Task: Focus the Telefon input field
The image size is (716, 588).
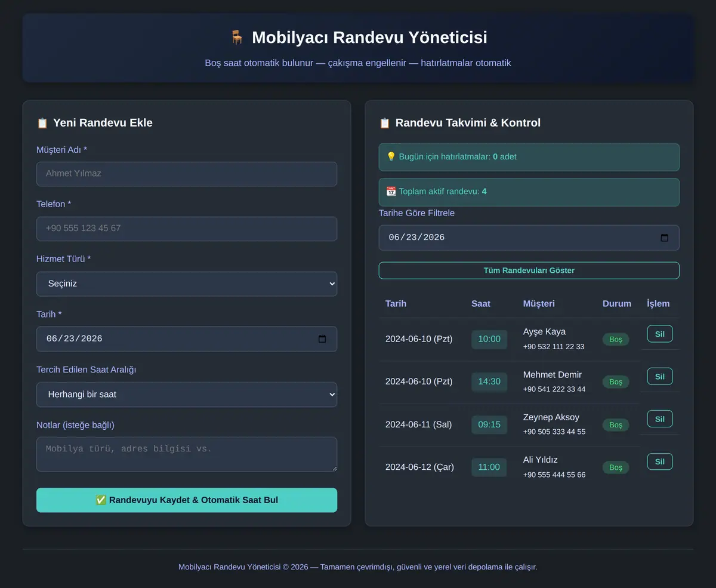Action: tap(187, 229)
